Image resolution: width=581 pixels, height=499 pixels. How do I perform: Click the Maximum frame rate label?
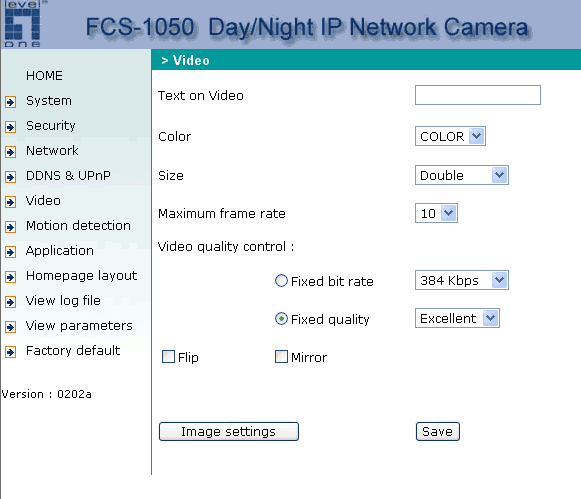point(222,214)
